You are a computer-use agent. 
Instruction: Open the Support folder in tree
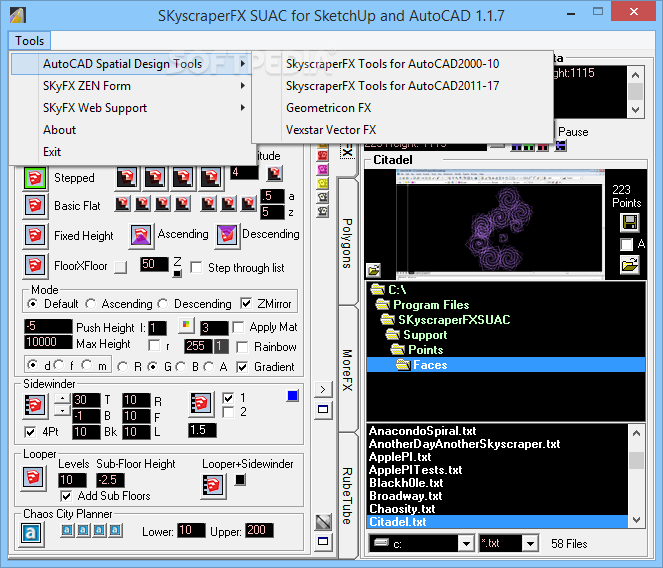[425, 335]
